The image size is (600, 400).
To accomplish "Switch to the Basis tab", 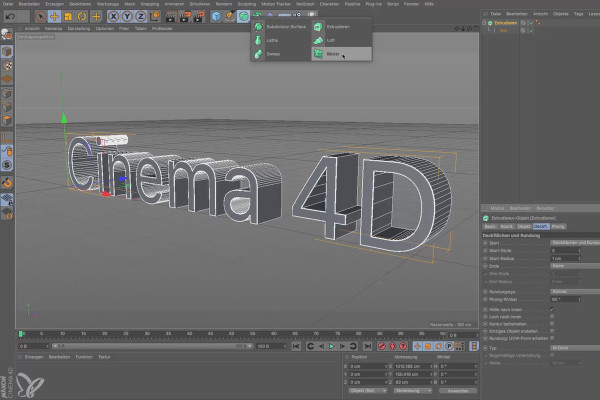I will (x=490, y=227).
